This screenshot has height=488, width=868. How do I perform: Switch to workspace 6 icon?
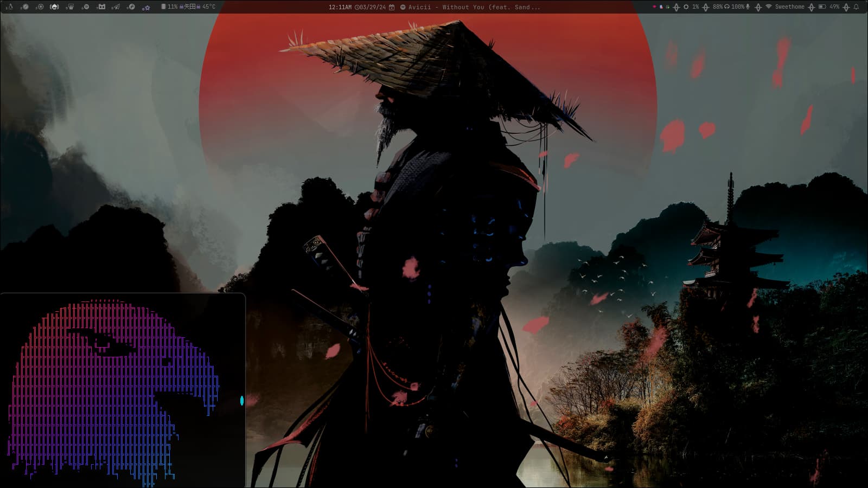tap(85, 7)
